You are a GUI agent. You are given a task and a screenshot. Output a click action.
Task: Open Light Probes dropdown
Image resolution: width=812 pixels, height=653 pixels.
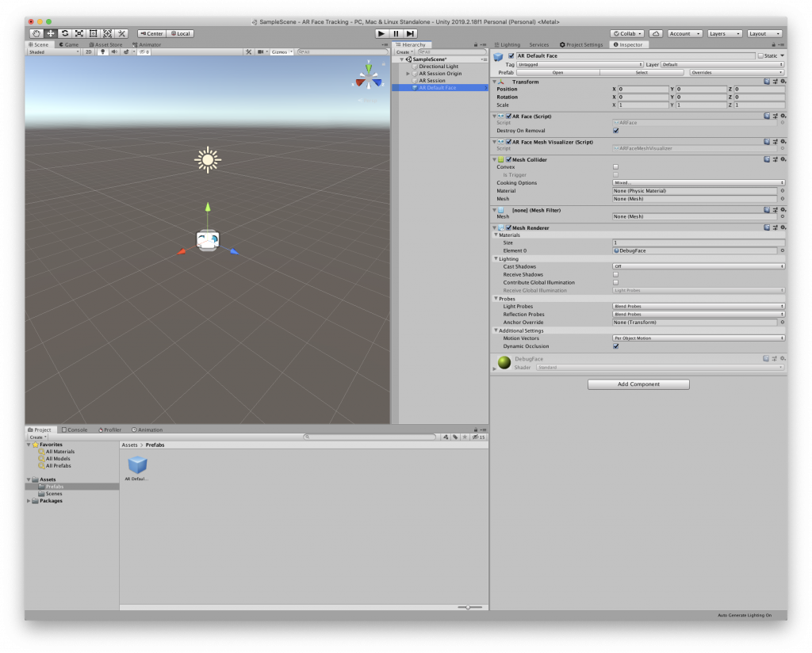[x=699, y=307]
